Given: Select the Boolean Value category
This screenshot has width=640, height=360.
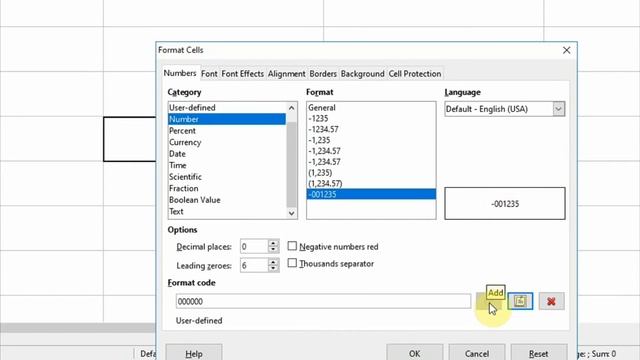Looking at the screenshot, I should 227,200.
